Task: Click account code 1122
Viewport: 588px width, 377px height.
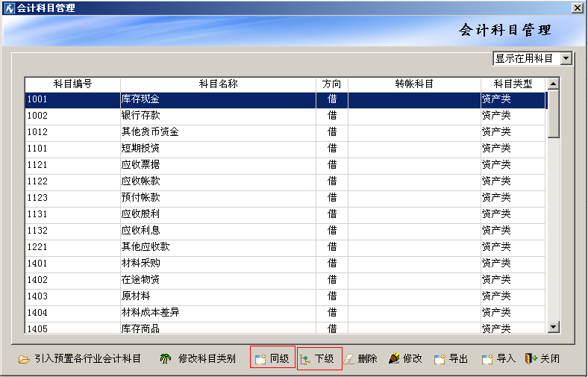Action: (37, 181)
